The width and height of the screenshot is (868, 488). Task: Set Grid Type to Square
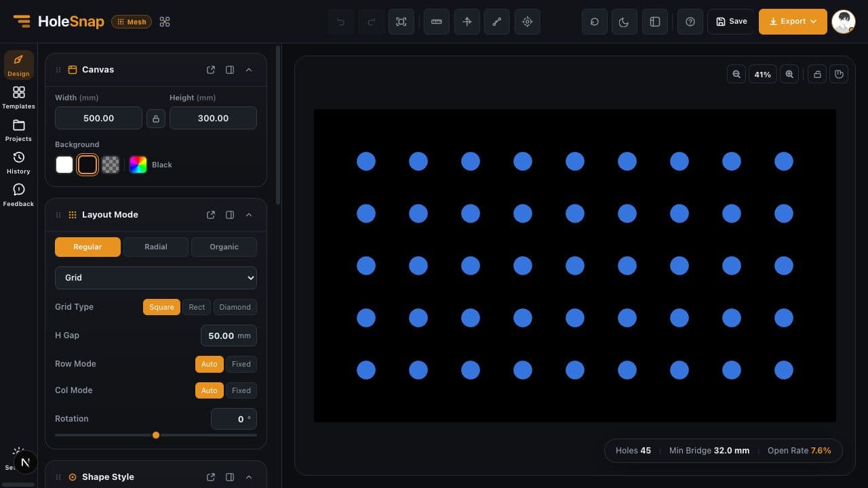tap(161, 307)
